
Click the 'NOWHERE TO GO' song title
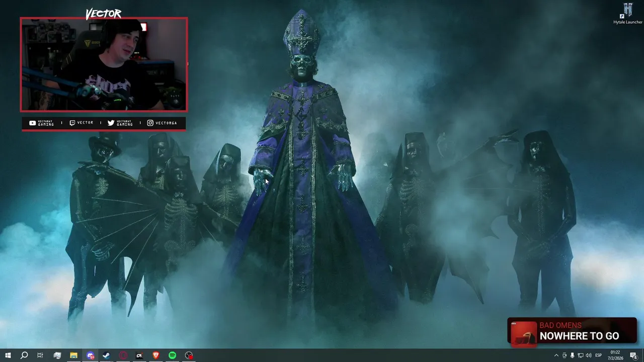pos(579,336)
